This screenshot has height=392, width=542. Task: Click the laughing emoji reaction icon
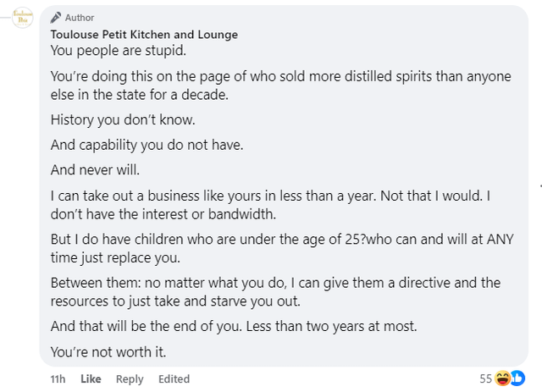click(x=503, y=378)
